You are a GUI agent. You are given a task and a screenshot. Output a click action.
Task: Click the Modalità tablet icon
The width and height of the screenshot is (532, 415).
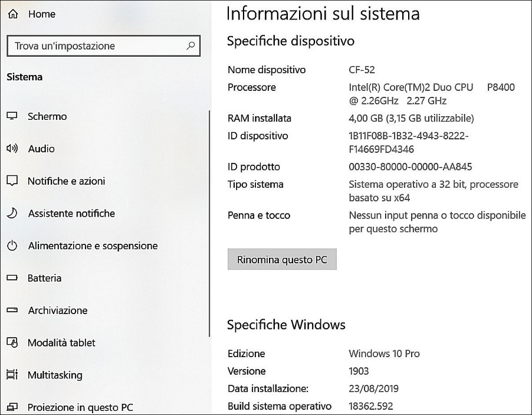point(12,342)
